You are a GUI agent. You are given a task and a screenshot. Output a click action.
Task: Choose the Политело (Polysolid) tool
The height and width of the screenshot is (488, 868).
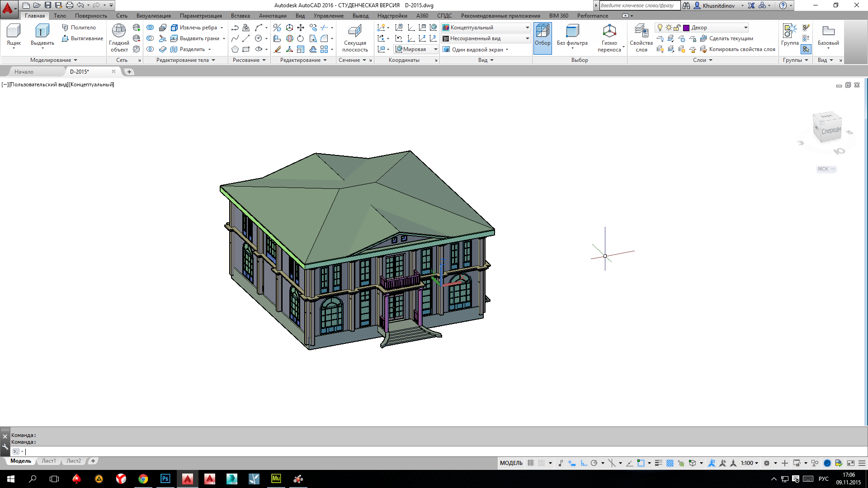click(79, 28)
